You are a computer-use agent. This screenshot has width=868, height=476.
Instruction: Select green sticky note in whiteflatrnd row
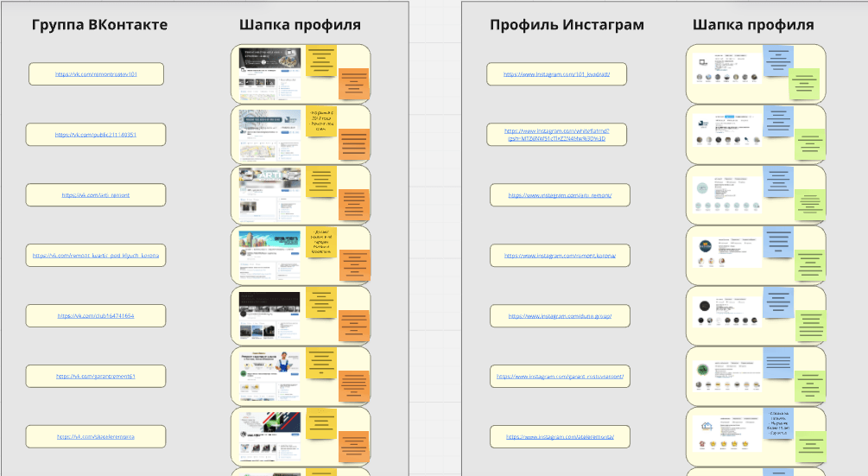coord(810,144)
